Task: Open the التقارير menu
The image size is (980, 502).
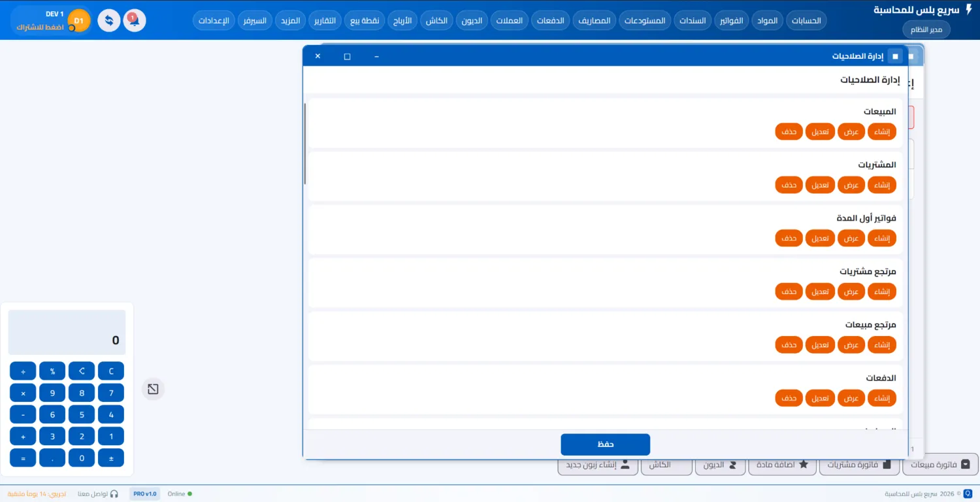Action: pos(325,20)
